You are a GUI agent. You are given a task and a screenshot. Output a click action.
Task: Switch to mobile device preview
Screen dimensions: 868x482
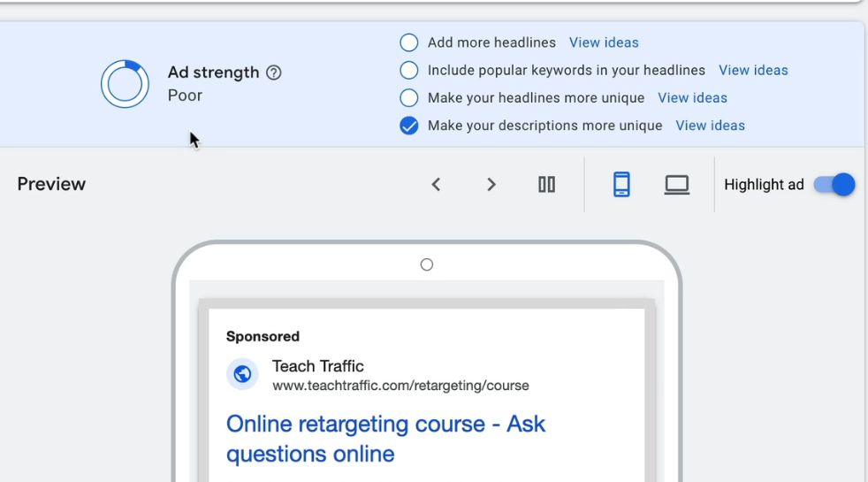click(621, 185)
